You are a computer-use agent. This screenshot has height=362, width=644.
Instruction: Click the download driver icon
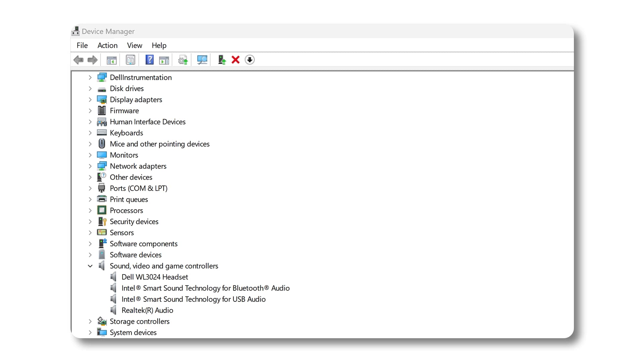coord(250,60)
